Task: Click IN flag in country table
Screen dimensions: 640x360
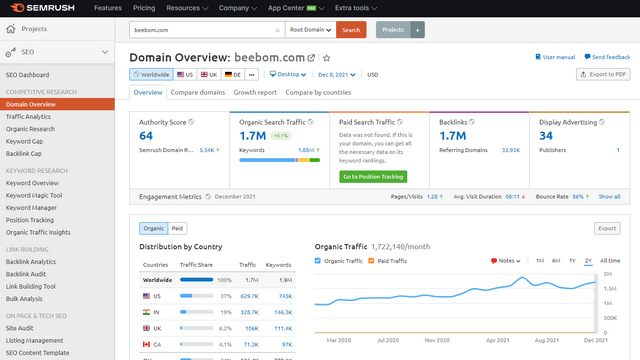Action: point(146,312)
